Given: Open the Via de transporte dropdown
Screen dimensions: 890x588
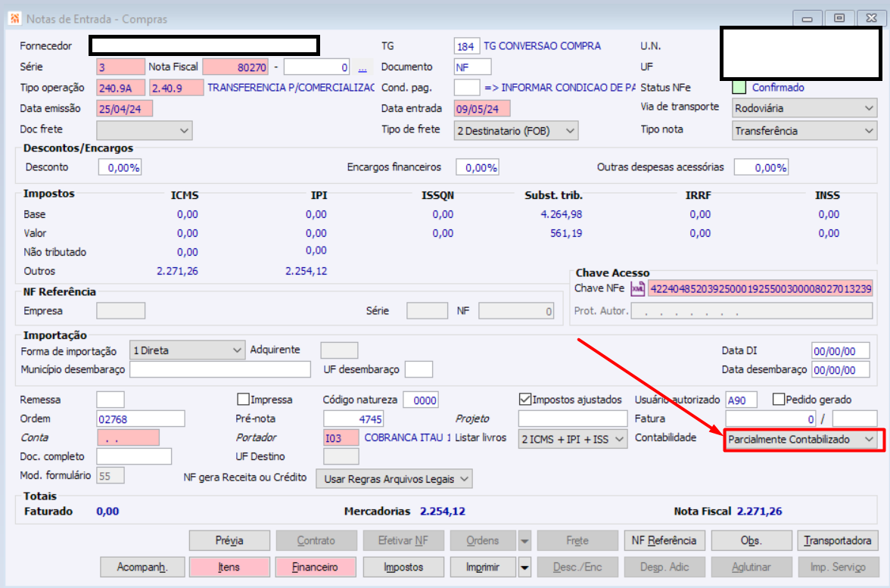Looking at the screenshot, I should (x=804, y=108).
